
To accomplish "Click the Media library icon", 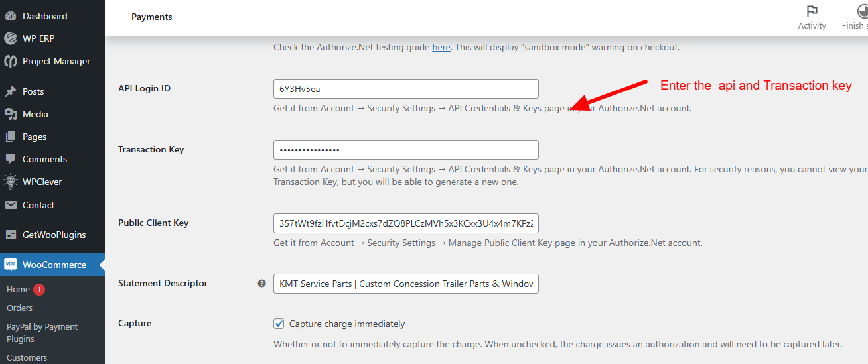I will [x=11, y=114].
